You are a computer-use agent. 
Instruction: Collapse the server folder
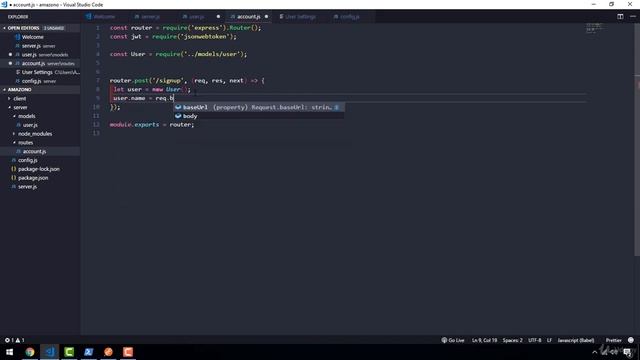coord(20,107)
